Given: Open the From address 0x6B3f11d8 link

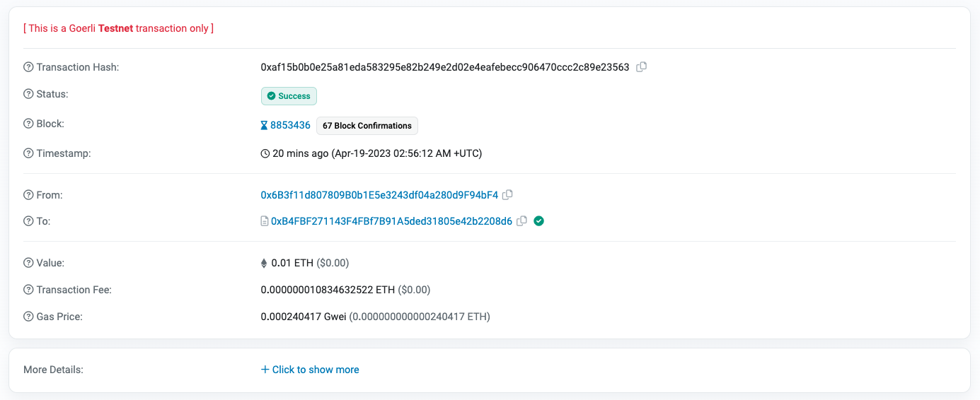Looking at the screenshot, I should click(379, 195).
